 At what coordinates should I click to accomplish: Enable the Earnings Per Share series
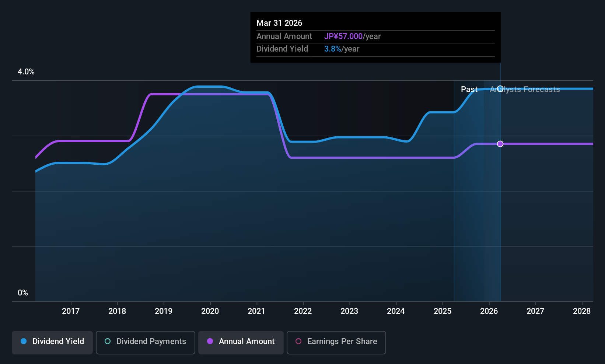point(336,342)
